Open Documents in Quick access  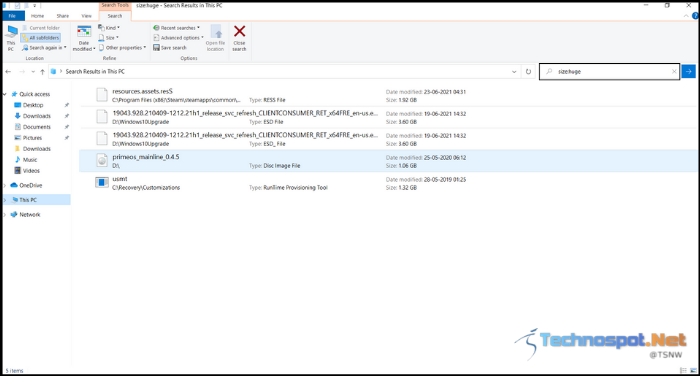click(x=37, y=127)
